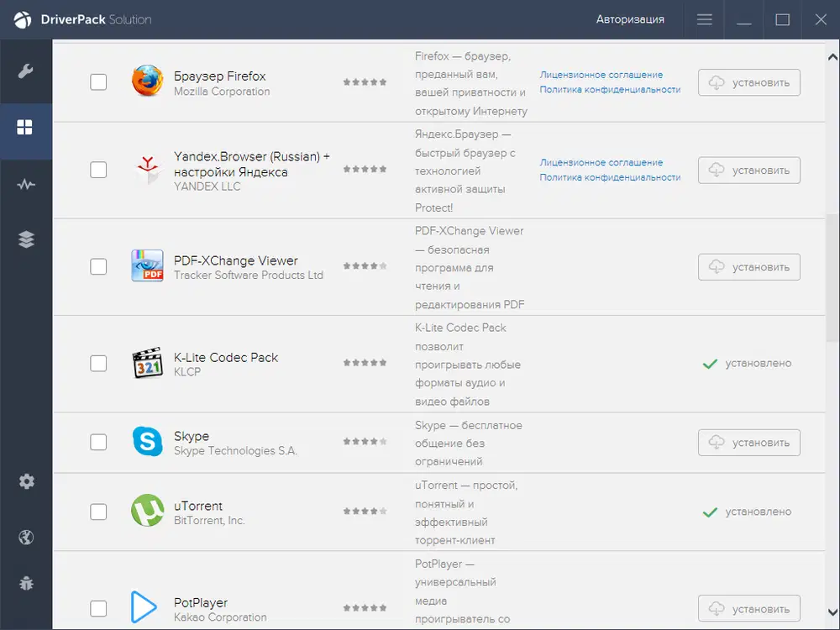840x630 pixels.
Task: Install PDF-XChange Viewer with установить button
Action: click(x=749, y=267)
